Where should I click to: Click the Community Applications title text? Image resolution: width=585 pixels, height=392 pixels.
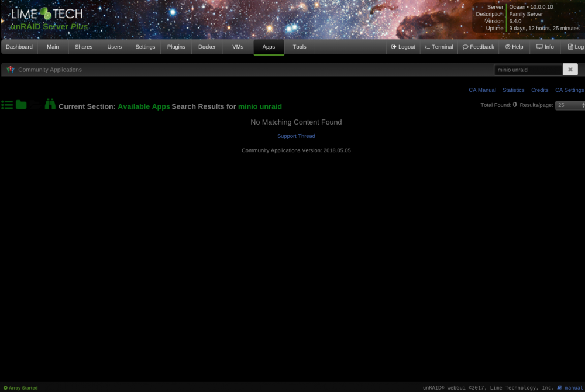pos(50,70)
